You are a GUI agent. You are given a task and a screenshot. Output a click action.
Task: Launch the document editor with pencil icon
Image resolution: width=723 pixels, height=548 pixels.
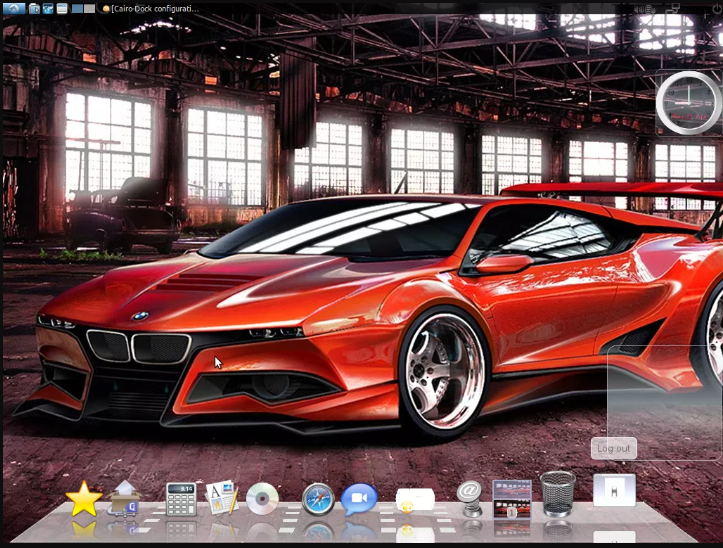(x=222, y=497)
